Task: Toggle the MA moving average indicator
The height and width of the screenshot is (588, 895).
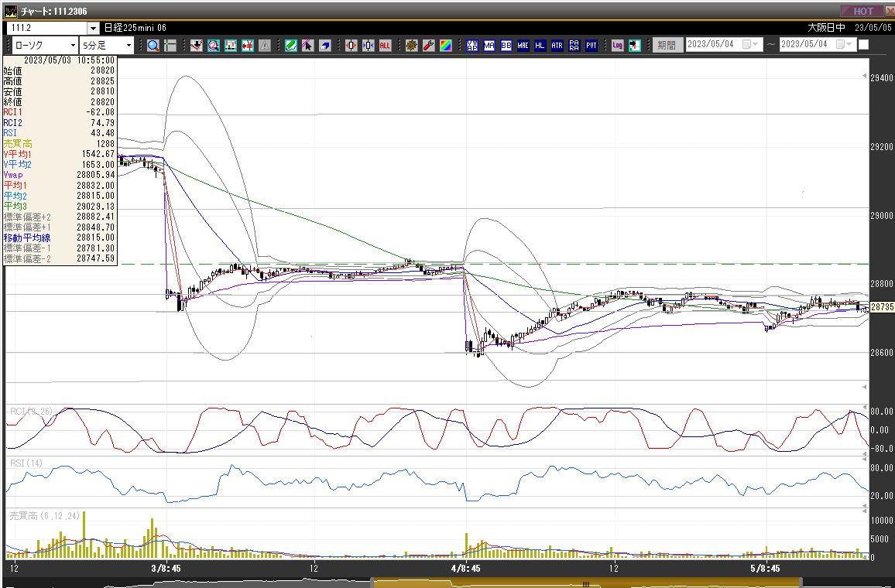Action: (x=489, y=46)
